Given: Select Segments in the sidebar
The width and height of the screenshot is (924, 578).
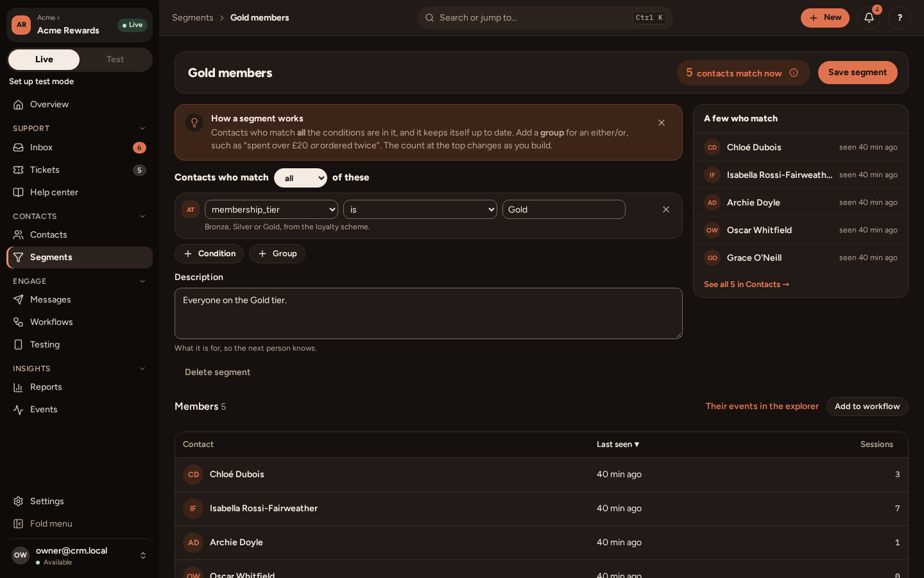Looking at the screenshot, I should pos(80,258).
